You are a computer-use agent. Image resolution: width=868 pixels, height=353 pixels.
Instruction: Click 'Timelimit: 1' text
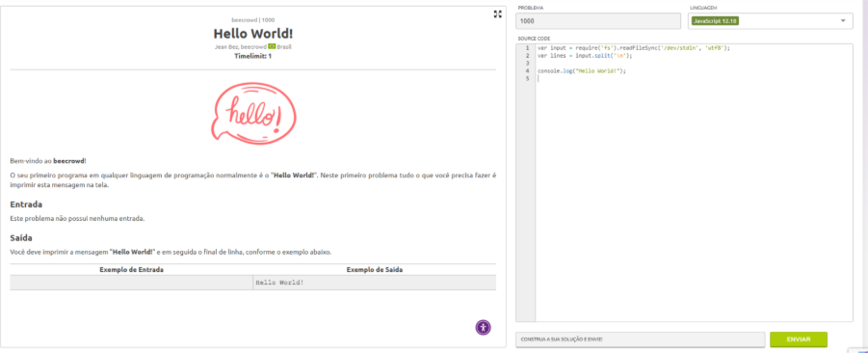coord(253,56)
